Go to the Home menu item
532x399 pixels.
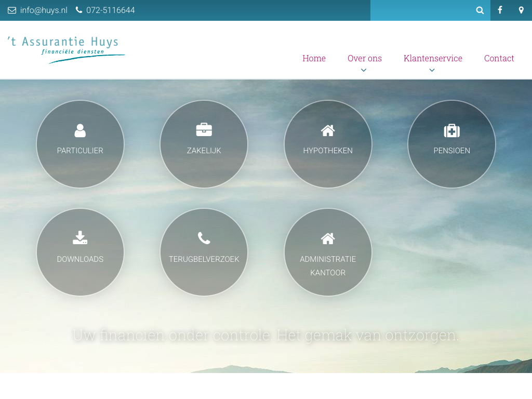(x=314, y=58)
